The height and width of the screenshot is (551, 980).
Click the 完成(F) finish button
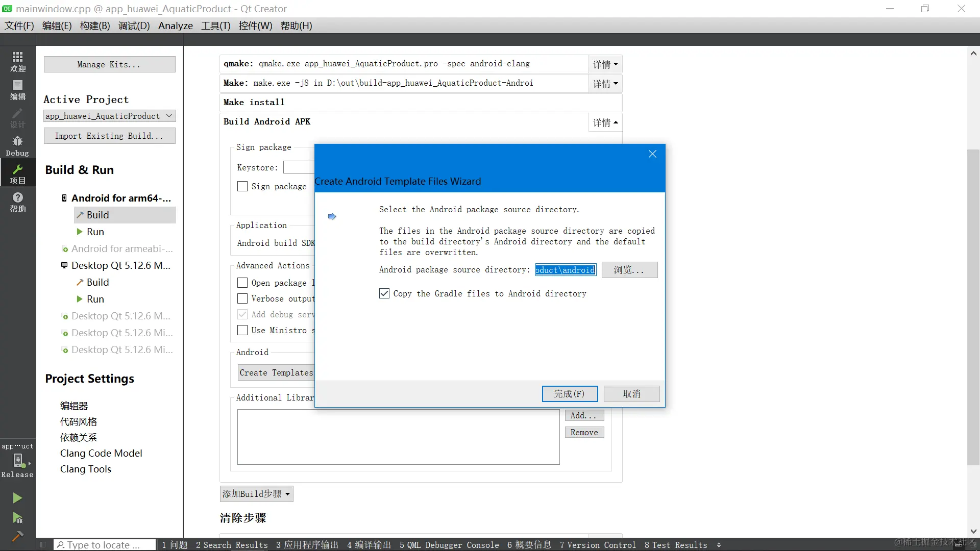(x=570, y=394)
